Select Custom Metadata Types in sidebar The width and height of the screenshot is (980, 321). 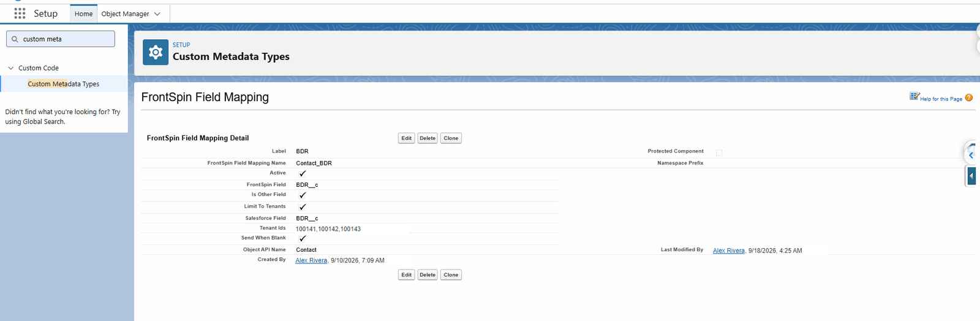pyautogui.click(x=64, y=84)
